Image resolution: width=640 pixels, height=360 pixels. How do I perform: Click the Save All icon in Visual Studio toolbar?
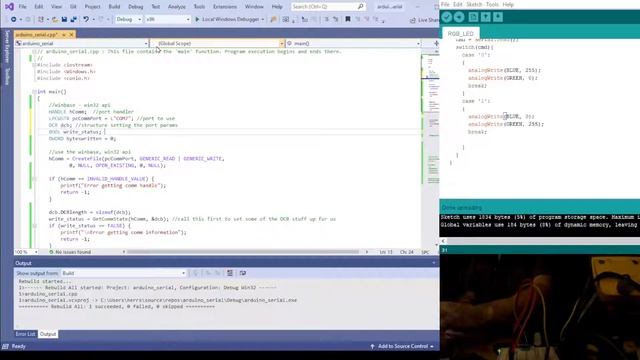(73, 19)
